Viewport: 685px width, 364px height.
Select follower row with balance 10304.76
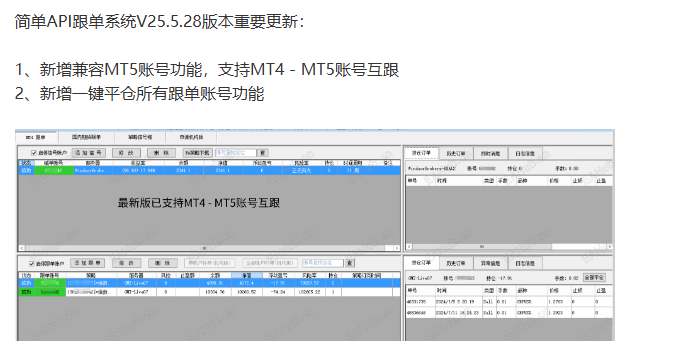tap(209, 292)
